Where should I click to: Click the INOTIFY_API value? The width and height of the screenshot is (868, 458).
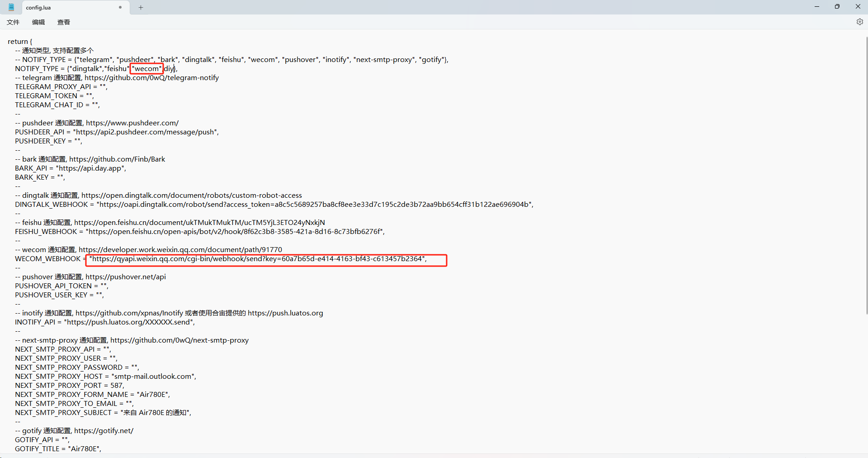pos(129,322)
